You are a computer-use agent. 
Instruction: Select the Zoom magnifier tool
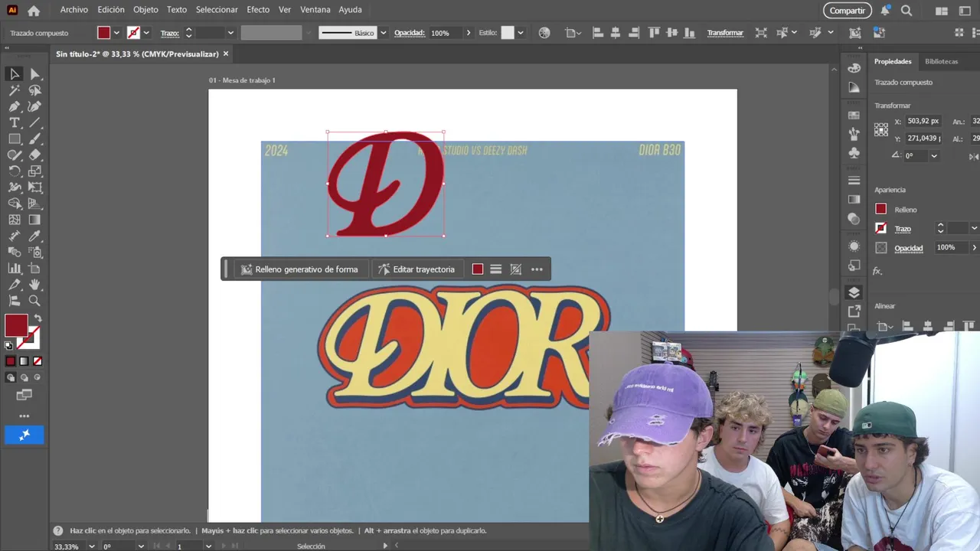[x=34, y=301]
